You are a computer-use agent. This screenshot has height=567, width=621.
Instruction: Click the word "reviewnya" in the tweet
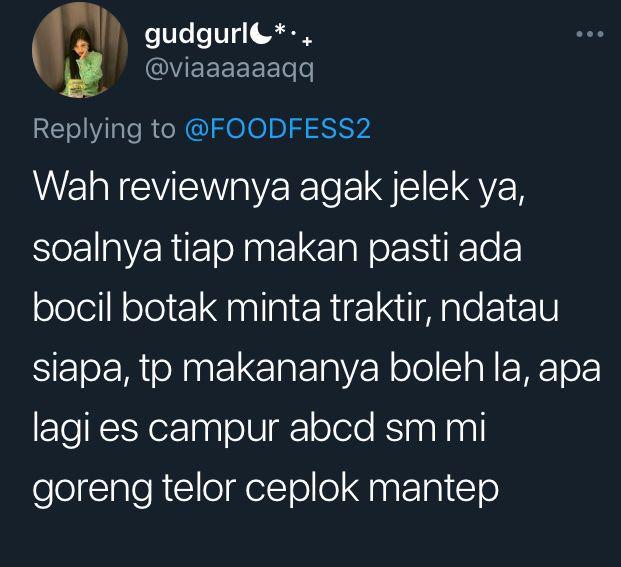(204, 188)
